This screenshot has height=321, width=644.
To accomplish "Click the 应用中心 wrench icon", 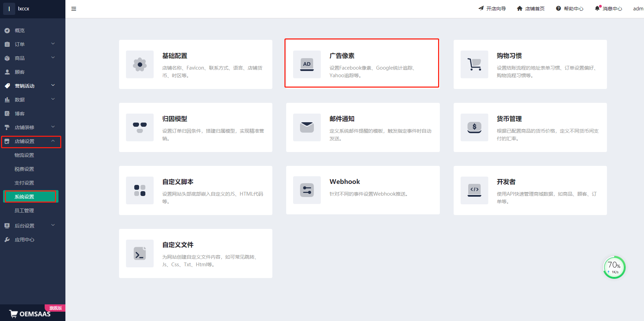I will (x=7, y=240).
